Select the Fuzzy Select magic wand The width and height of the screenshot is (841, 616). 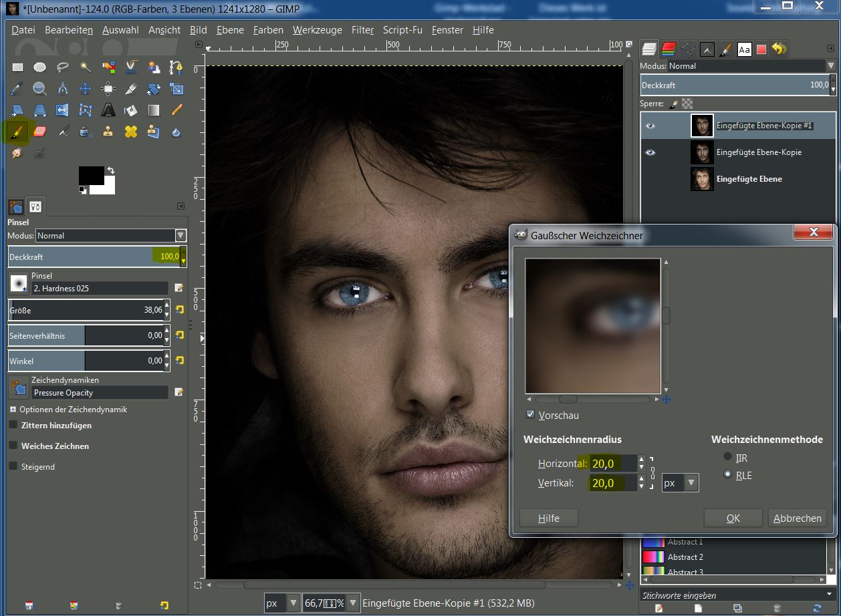[x=86, y=67]
